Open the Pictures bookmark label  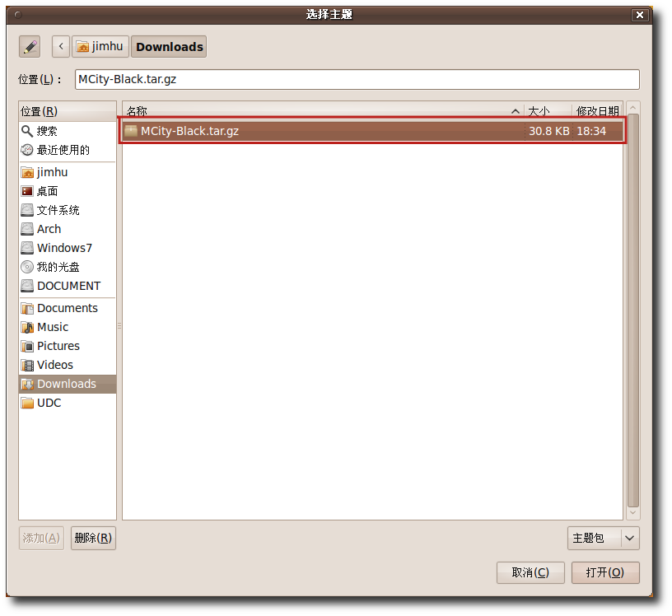(x=58, y=346)
